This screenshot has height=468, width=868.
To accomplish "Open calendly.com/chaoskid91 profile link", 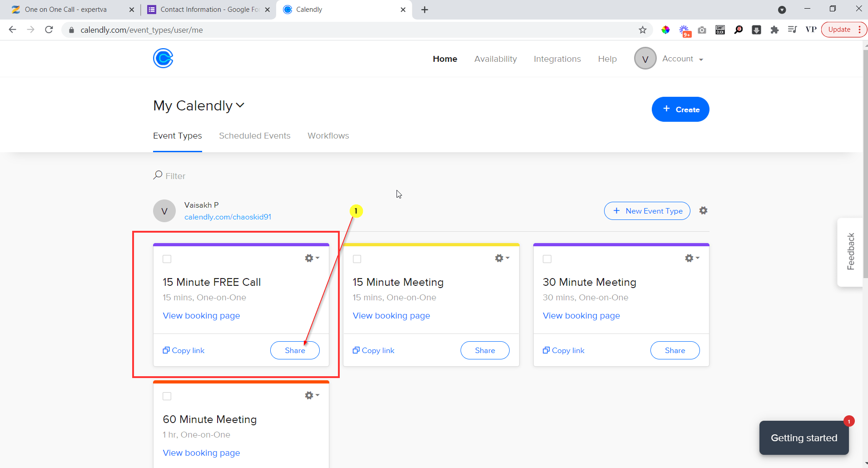I will (228, 217).
